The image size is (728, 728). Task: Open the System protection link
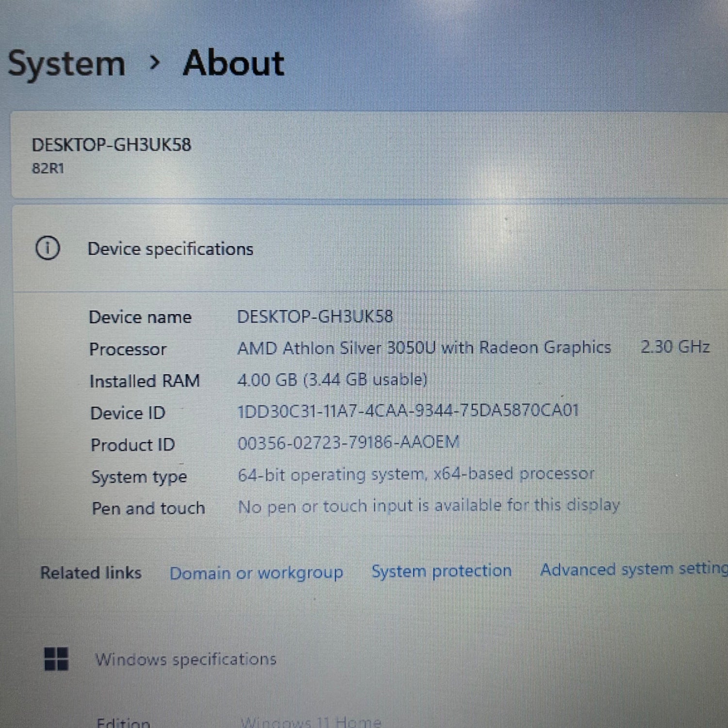point(442,571)
